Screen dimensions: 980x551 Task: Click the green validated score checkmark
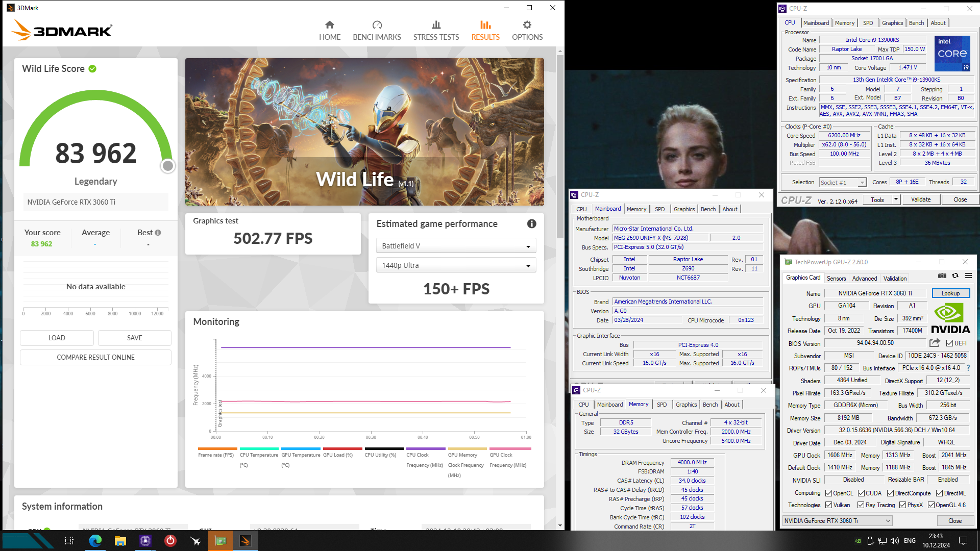tap(92, 69)
